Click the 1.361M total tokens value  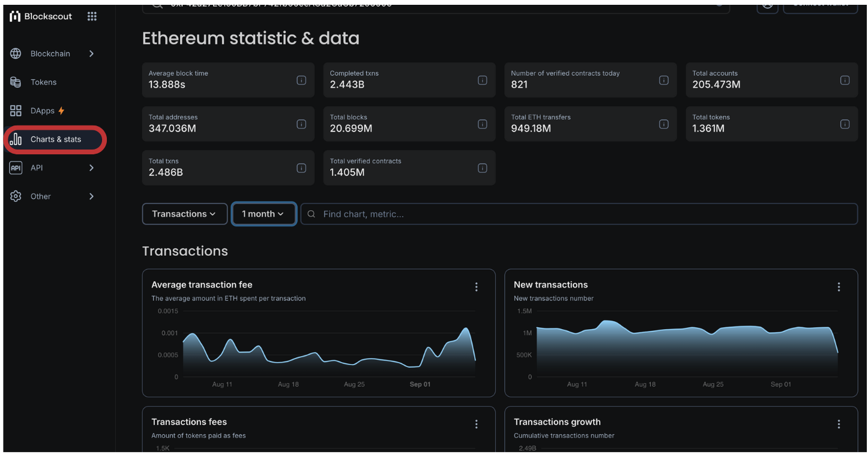click(x=708, y=129)
